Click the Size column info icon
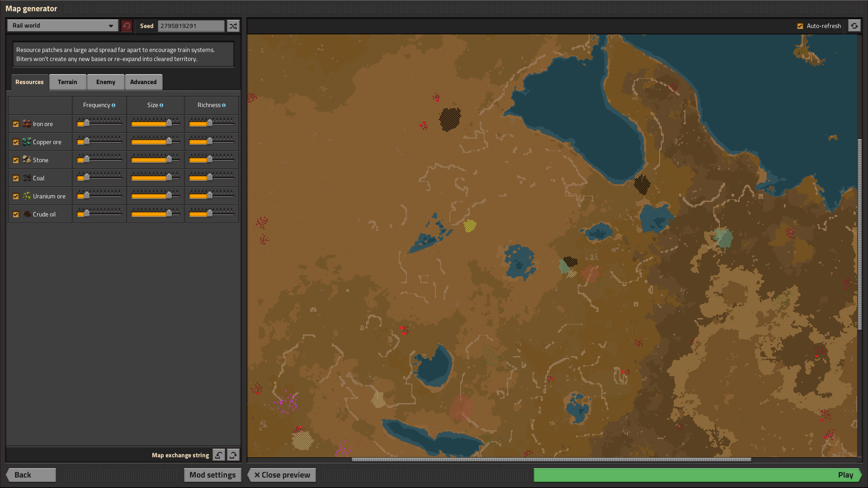This screenshot has width=868, height=488. (161, 105)
